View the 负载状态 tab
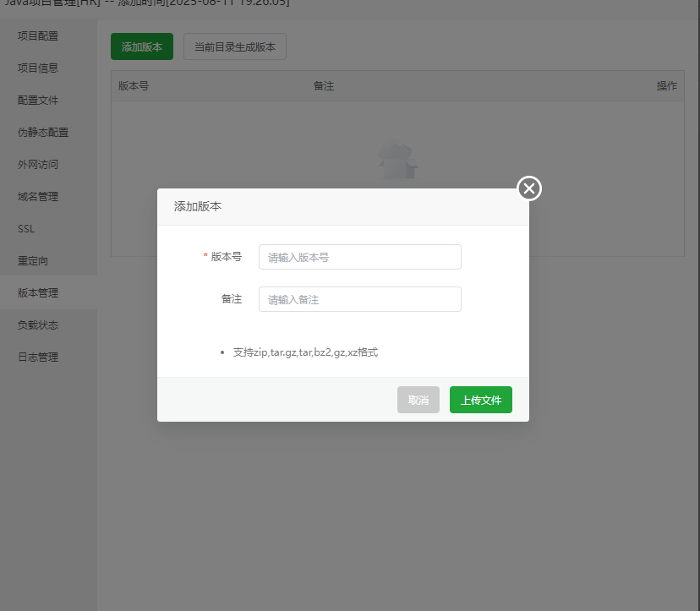 (x=38, y=325)
